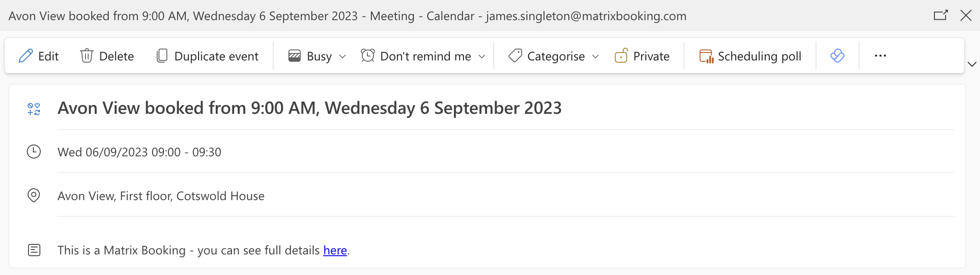
Task: Close the event details window
Action: tap(966, 16)
